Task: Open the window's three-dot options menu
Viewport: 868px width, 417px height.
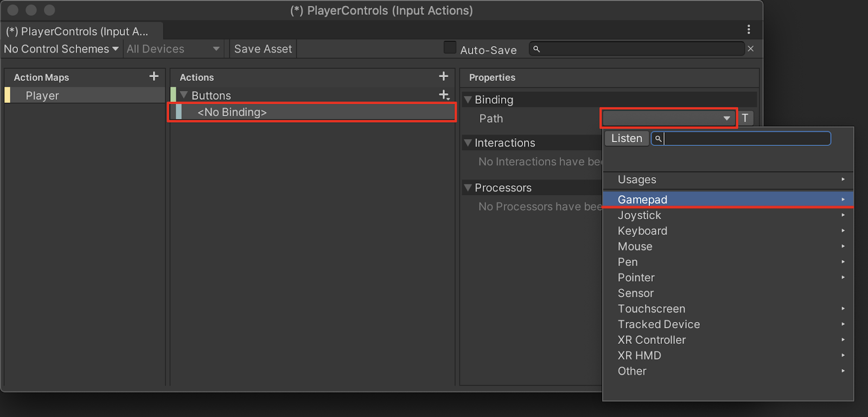Action: 749,29
